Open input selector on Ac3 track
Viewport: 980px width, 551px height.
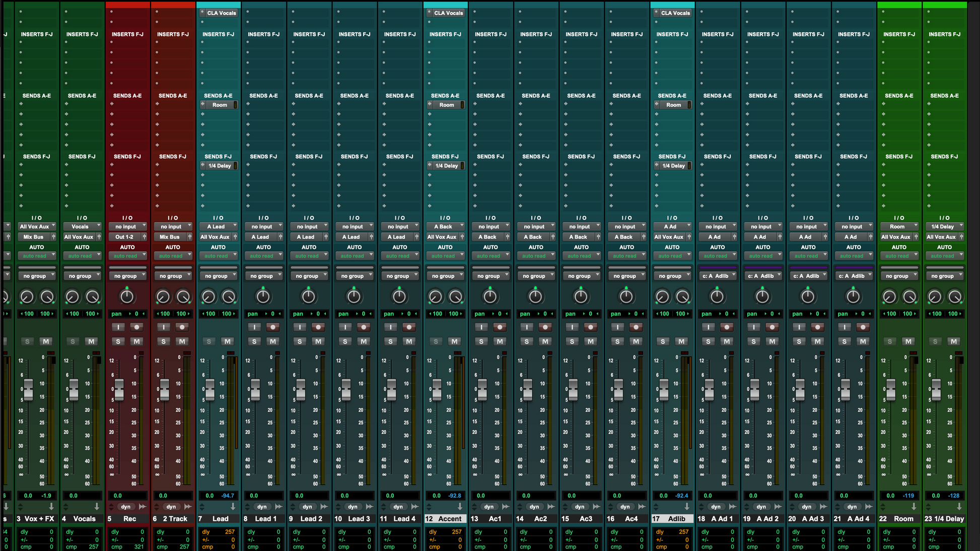point(581,226)
